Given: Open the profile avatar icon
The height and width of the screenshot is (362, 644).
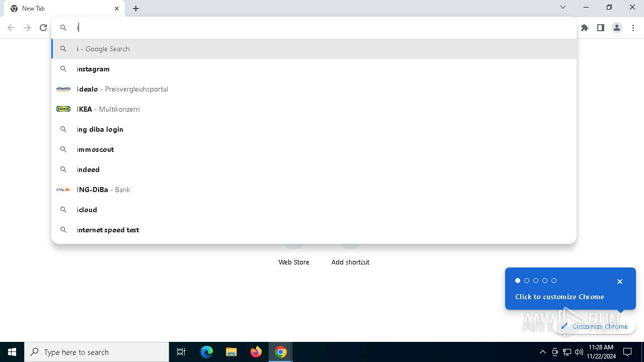Looking at the screenshot, I should click(x=617, y=28).
